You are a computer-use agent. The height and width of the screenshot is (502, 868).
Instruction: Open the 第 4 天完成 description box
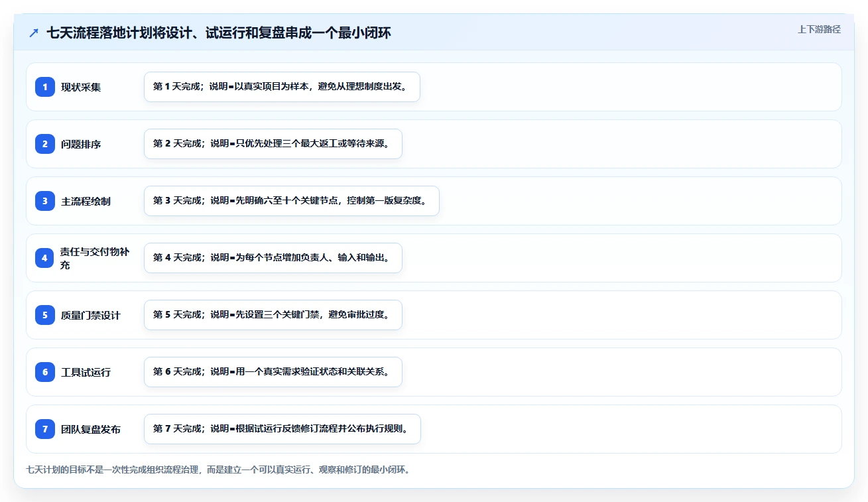273,258
